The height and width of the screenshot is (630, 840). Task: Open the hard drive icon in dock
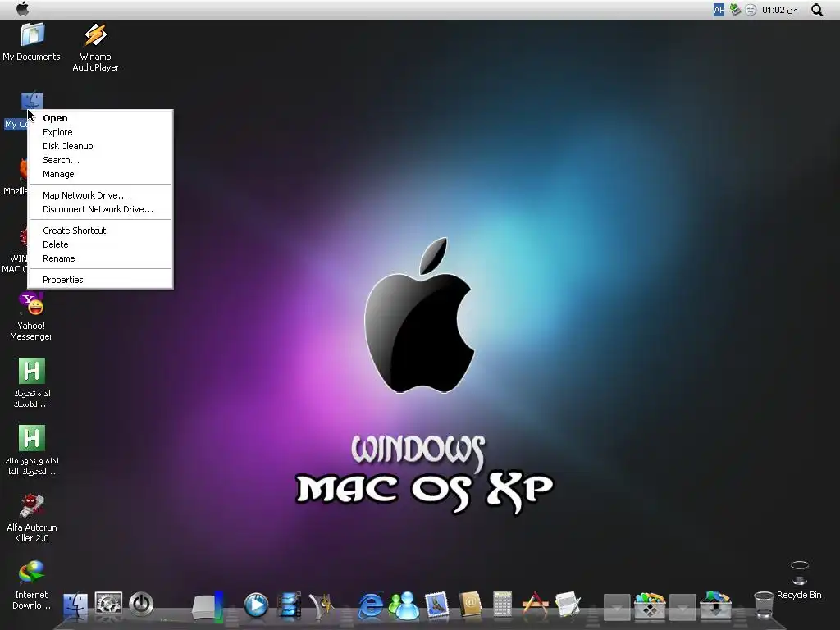208,606
